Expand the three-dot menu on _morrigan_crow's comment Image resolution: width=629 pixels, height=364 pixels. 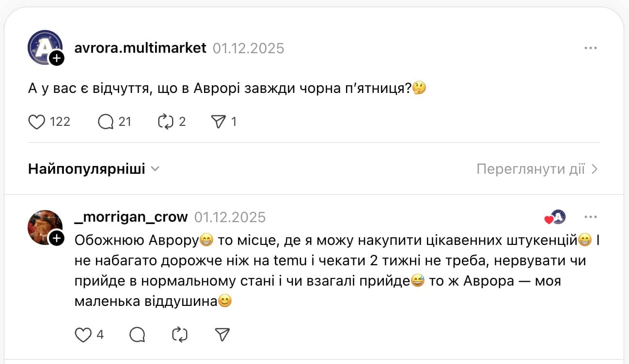click(x=590, y=217)
